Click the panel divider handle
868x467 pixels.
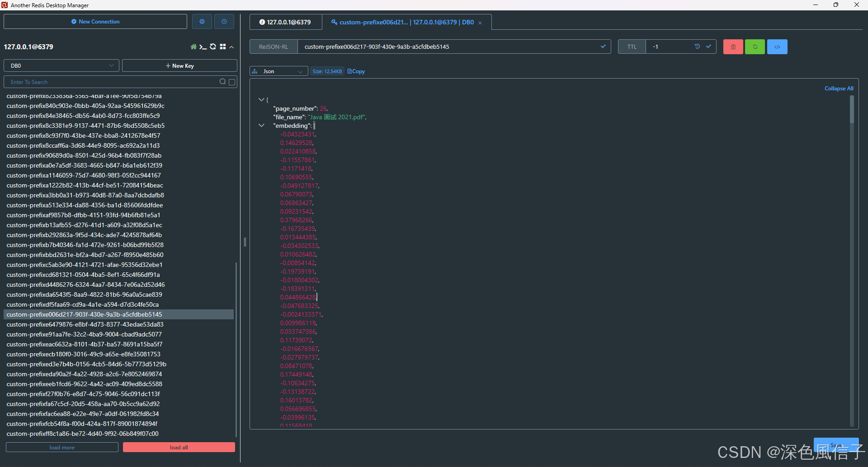point(245,242)
